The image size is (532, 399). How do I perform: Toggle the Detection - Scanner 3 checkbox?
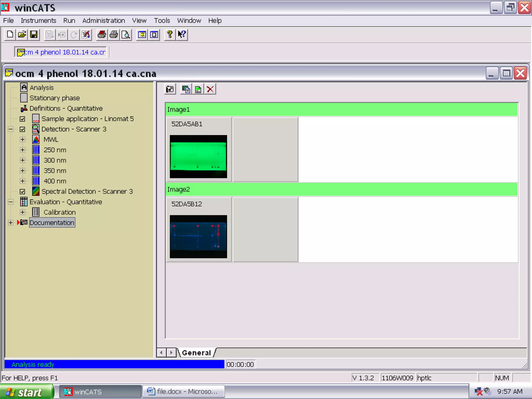click(23, 129)
